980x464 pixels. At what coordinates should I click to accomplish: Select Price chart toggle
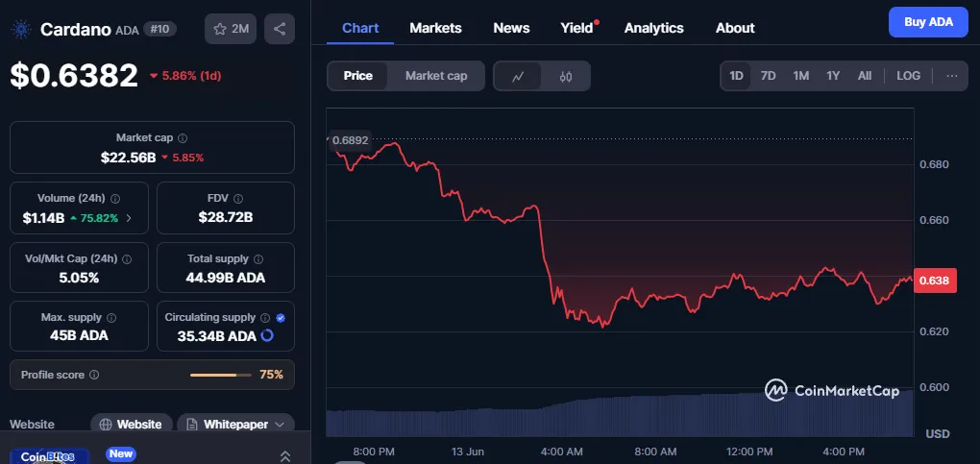[x=358, y=76]
